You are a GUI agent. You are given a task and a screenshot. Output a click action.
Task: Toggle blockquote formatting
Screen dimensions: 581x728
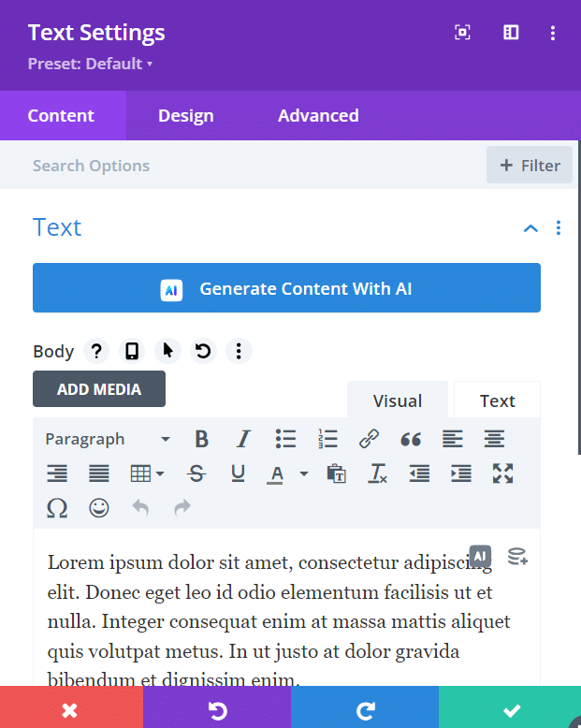[411, 439]
